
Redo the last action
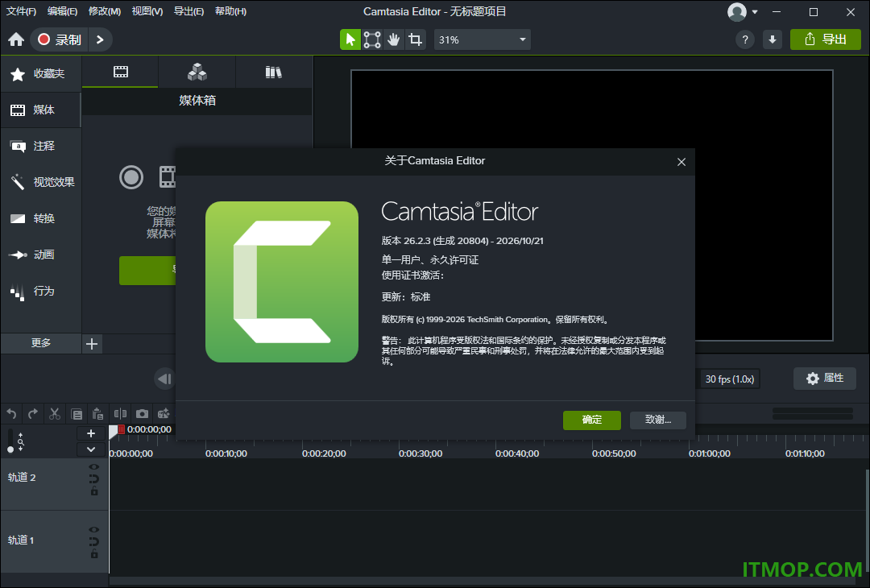click(33, 414)
